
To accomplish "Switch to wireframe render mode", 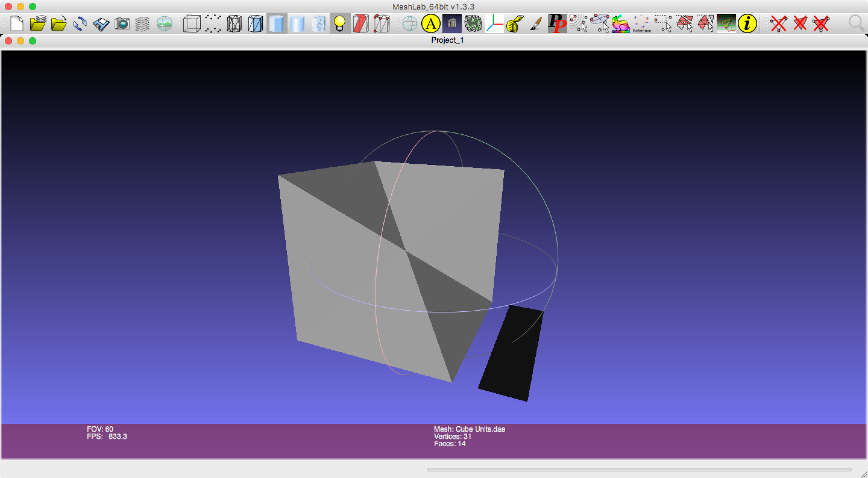I will pyautogui.click(x=234, y=24).
